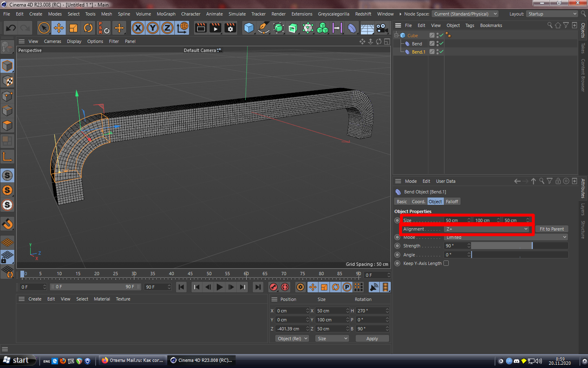Click the Windows start button

point(18,360)
